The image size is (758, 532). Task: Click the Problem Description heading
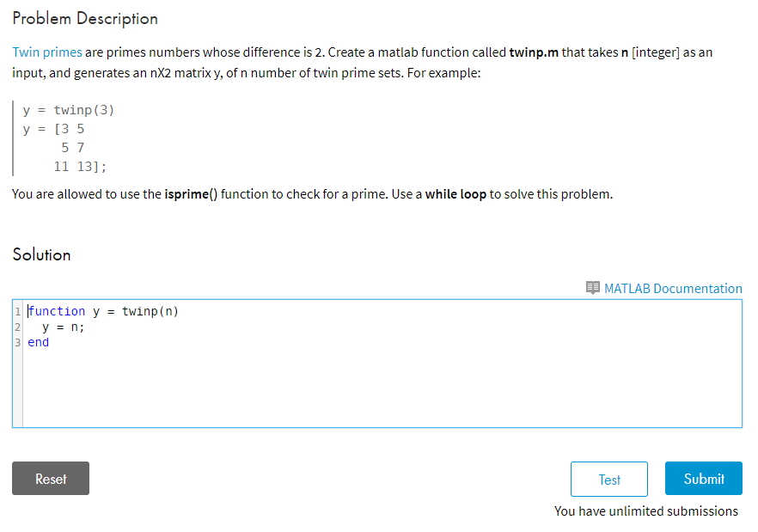pyautogui.click(x=84, y=18)
